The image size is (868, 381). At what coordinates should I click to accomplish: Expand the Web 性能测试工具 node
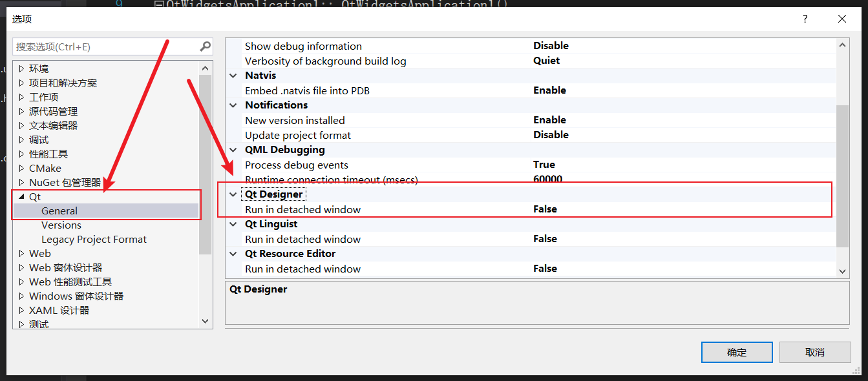point(21,282)
